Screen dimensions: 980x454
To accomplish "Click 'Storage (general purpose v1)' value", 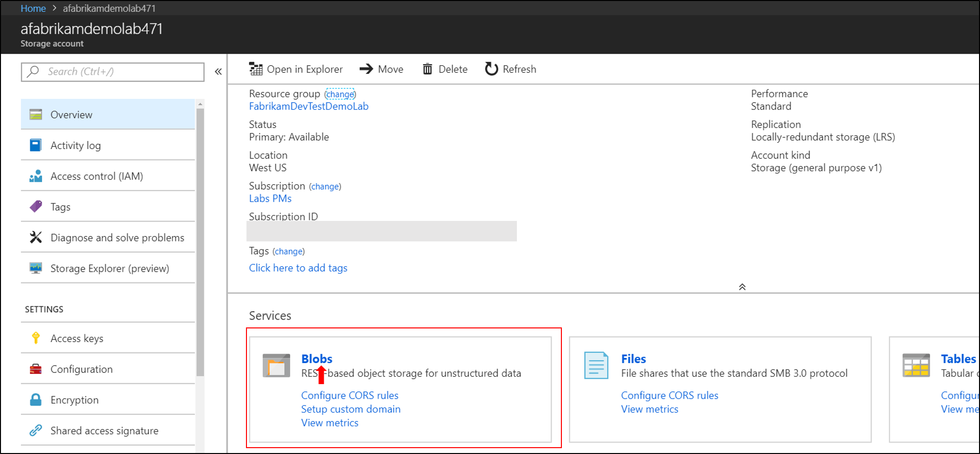I will point(816,168).
